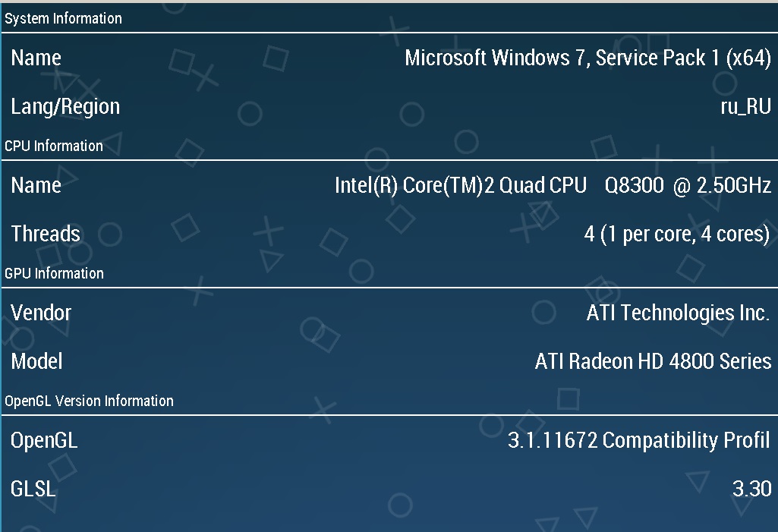
Task: Click the ATI Radeon HD 4800 Series value
Action: click(x=653, y=361)
